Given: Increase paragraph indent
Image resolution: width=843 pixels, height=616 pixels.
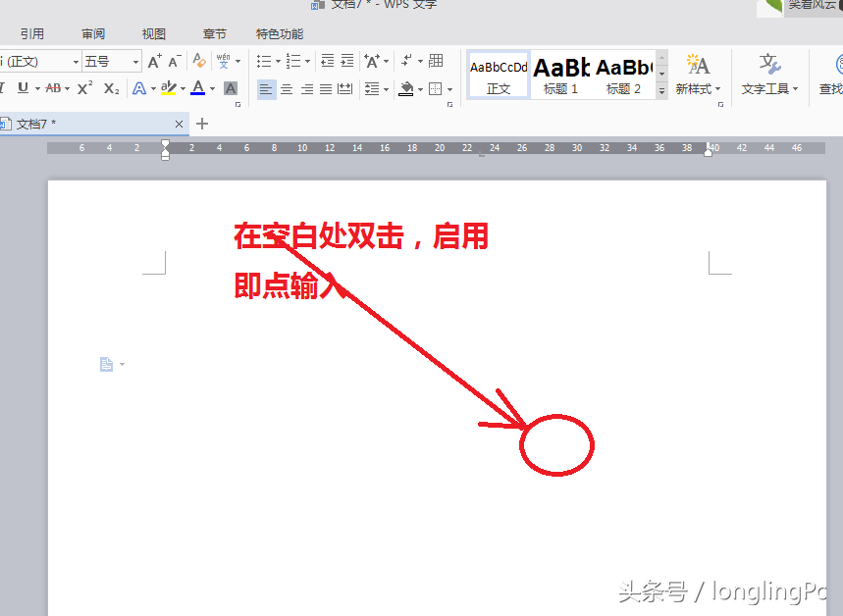Looking at the screenshot, I should point(347,61).
